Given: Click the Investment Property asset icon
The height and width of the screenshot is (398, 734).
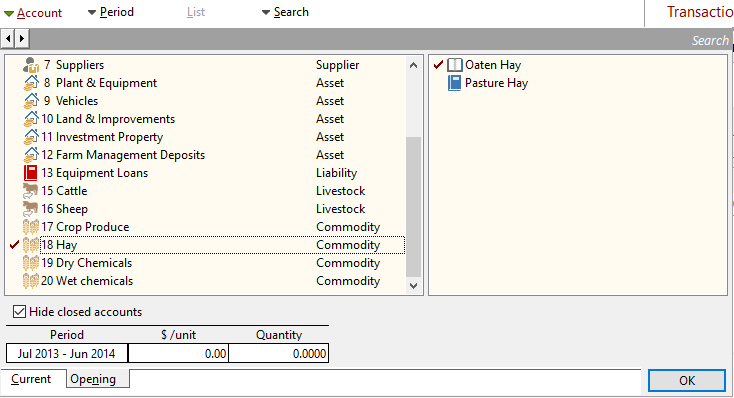Looking at the screenshot, I should [31, 137].
